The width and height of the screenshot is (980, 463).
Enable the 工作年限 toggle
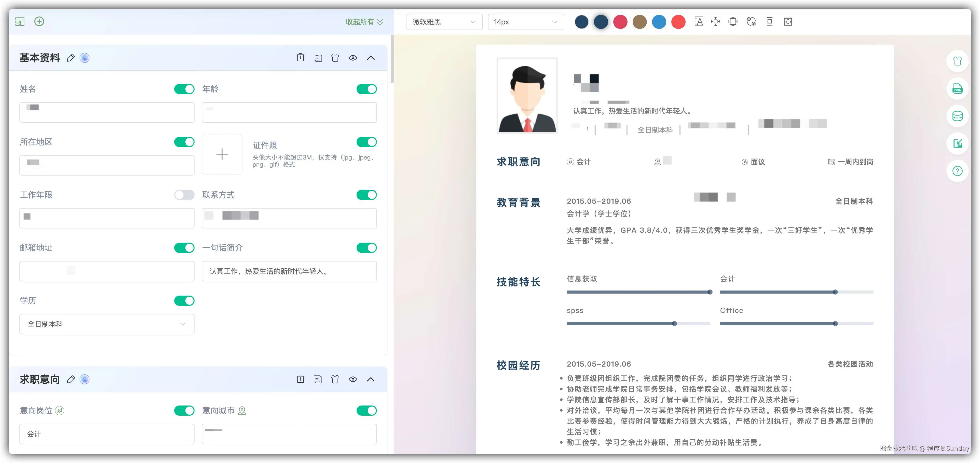(184, 195)
